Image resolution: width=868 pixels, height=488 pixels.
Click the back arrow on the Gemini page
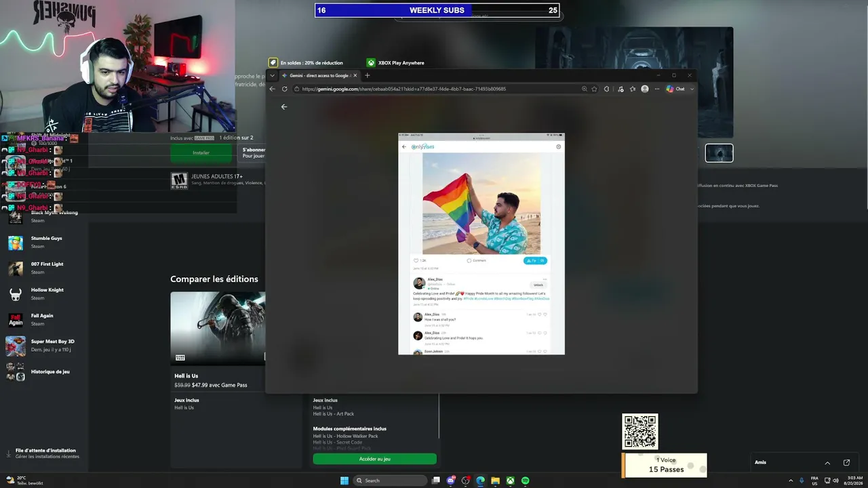pyautogui.click(x=284, y=106)
